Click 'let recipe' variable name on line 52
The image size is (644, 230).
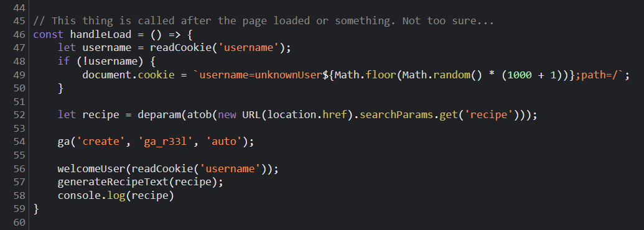(101, 115)
